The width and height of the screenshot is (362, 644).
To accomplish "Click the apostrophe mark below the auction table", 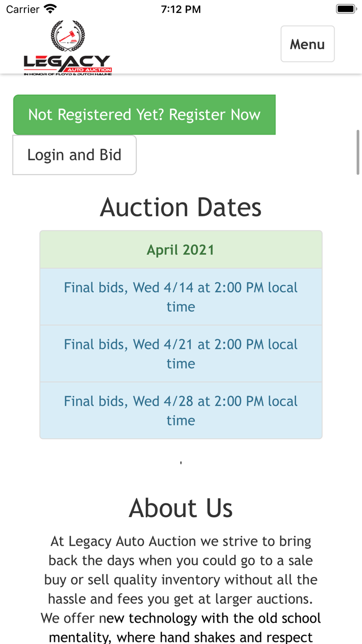I will (x=181, y=461).
